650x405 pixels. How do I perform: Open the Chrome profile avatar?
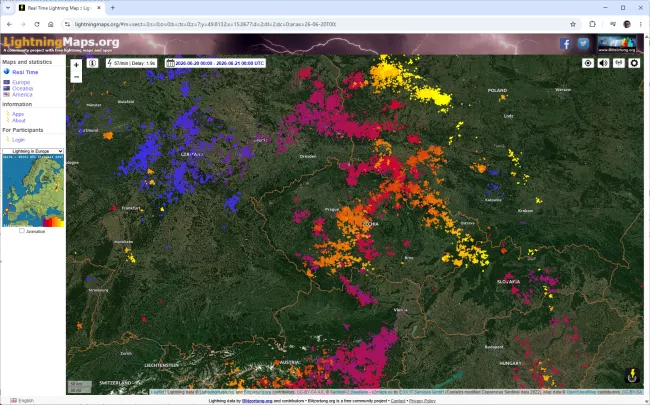tap(627, 24)
